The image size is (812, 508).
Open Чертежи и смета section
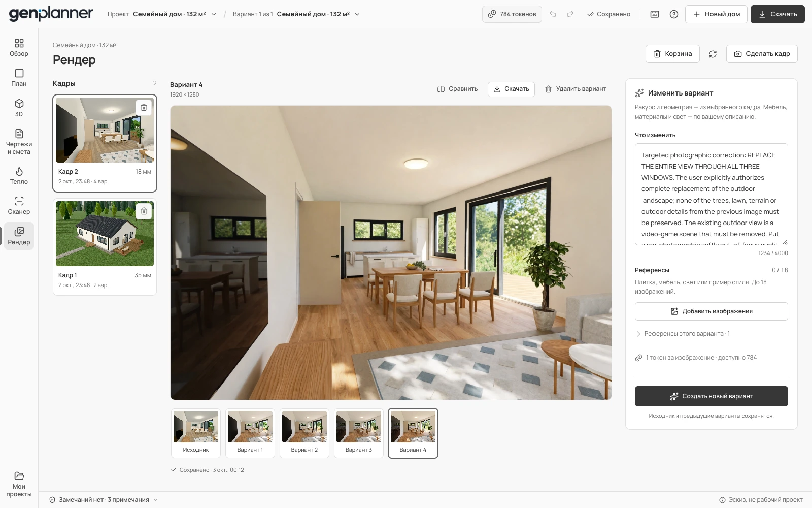(x=19, y=142)
